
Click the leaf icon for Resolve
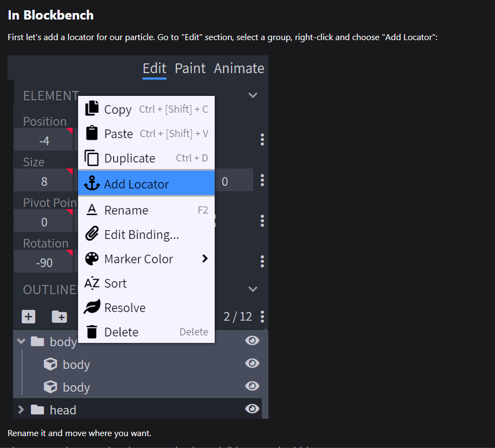(92, 308)
